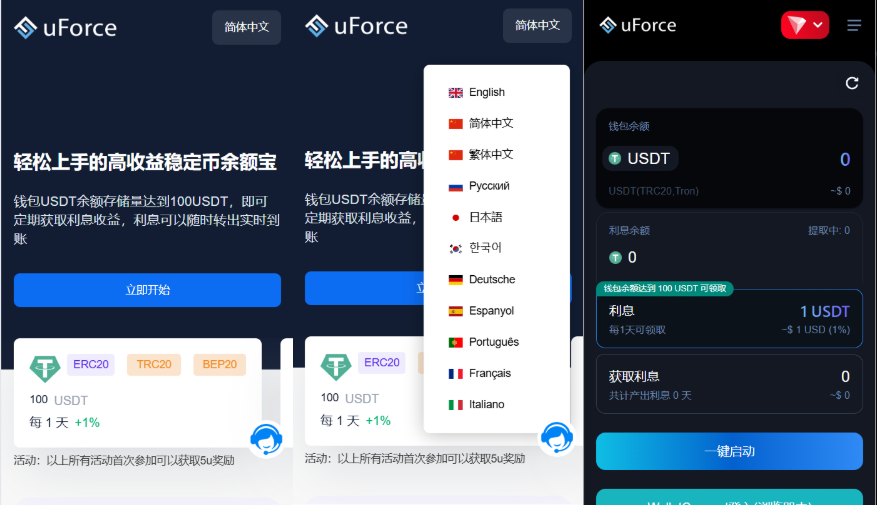Select Deutsche from the language list
Screen dimensions: 877x505
(x=497, y=279)
